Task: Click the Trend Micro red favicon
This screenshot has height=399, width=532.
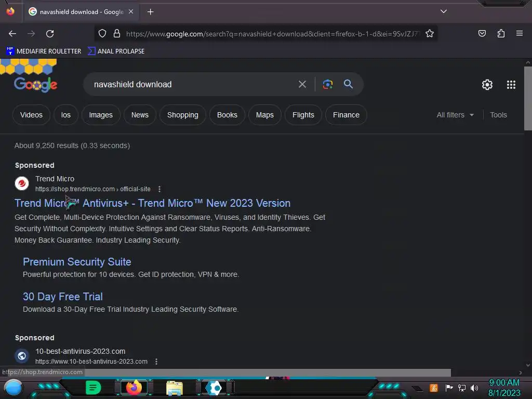Action: 22,183
